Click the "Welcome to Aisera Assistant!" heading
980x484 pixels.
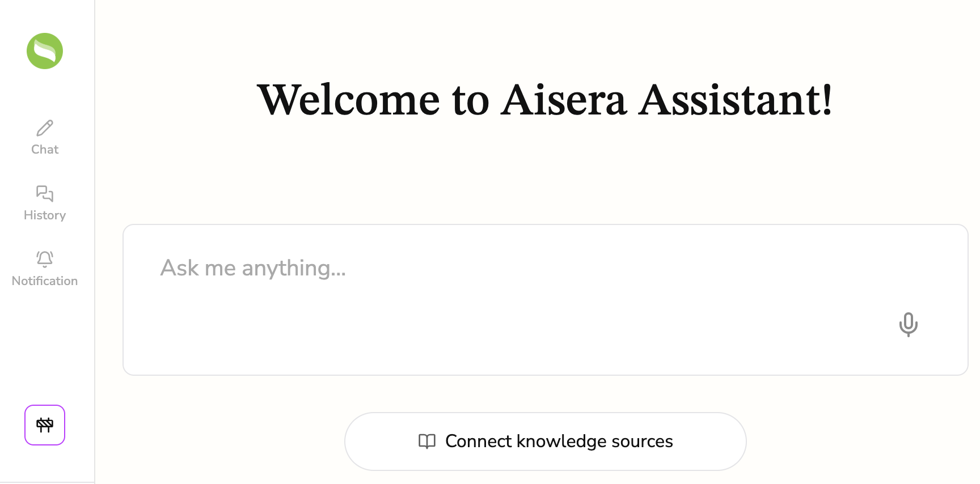544,100
